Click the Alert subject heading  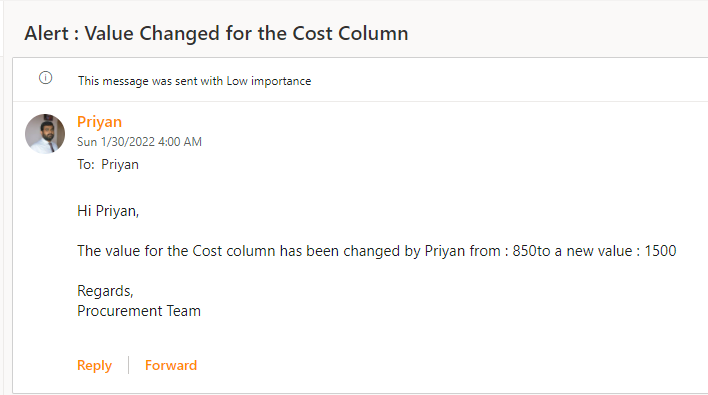pyautogui.click(x=216, y=33)
